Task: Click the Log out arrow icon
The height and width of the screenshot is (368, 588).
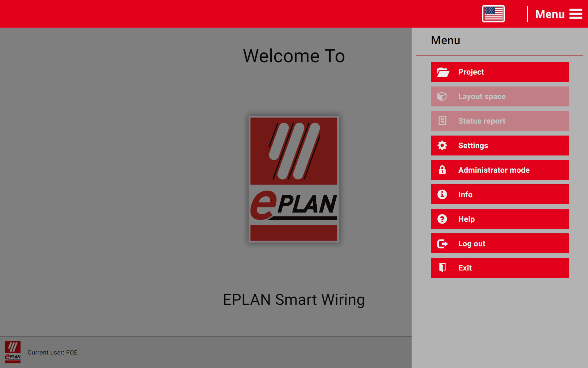Action: click(x=442, y=243)
